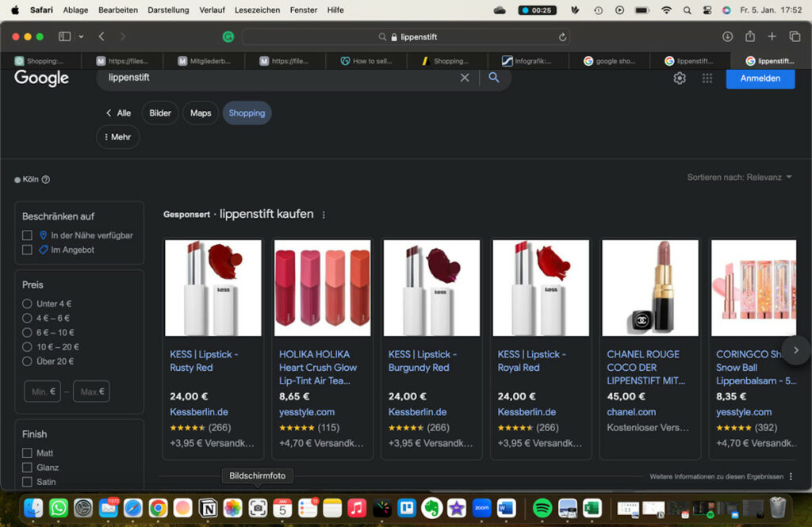This screenshot has height=527, width=812.
Task: Check the Matt finish filter
Action: point(27,452)
